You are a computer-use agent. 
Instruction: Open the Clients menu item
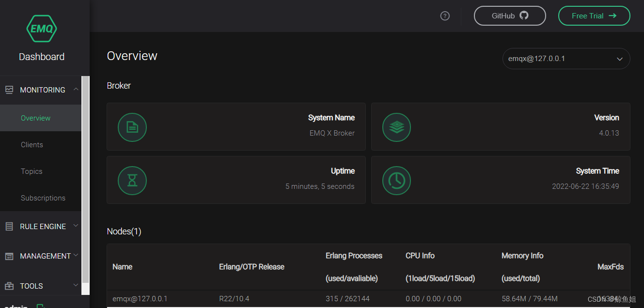[x=41, y=144]
